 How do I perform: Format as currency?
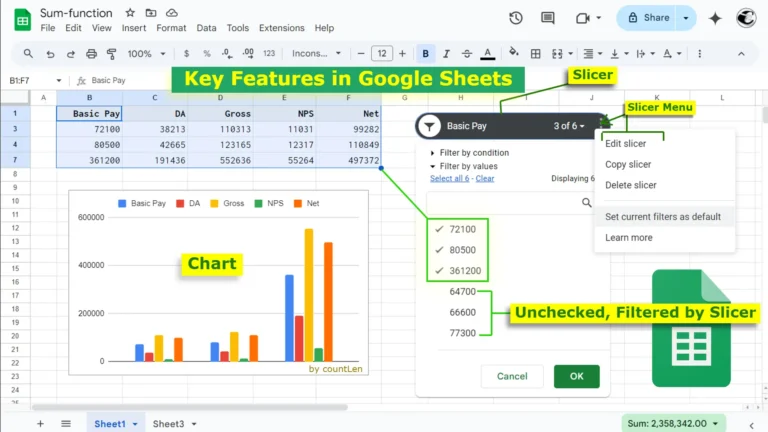[x=186, y=54]
